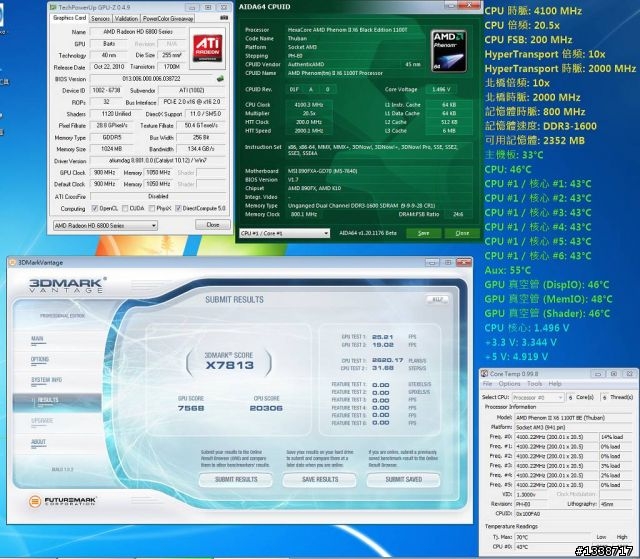Click the CPU Clock value 4100.3 MHz in AIDA64
This screenshot has height=559, width=640.
coord(309,105)
